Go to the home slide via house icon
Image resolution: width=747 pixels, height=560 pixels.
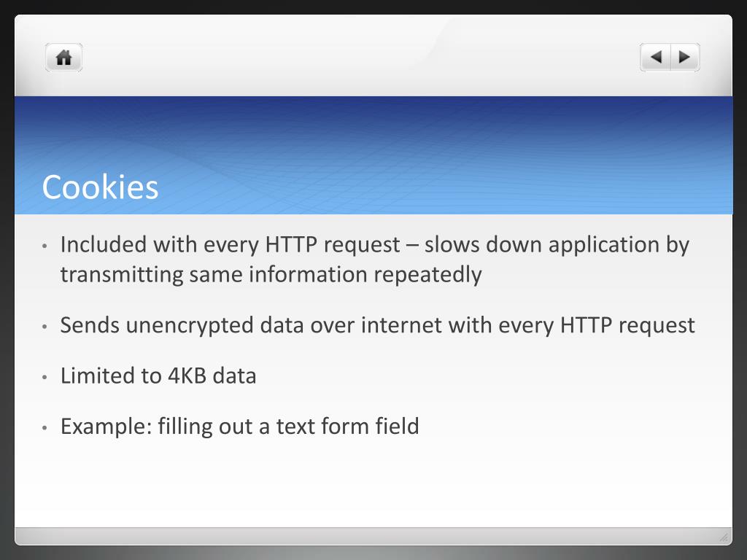coord(64,58)
